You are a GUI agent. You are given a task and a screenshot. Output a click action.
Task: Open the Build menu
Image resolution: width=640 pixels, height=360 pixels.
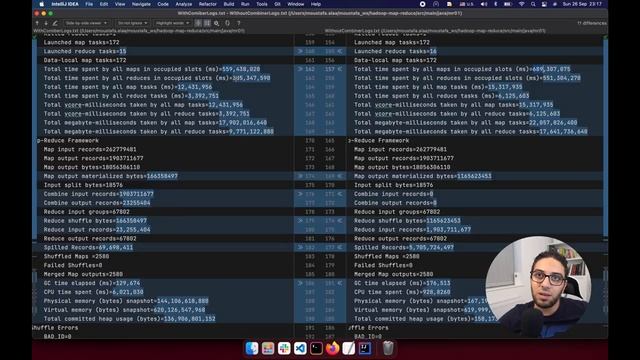[x=229, y=4]
